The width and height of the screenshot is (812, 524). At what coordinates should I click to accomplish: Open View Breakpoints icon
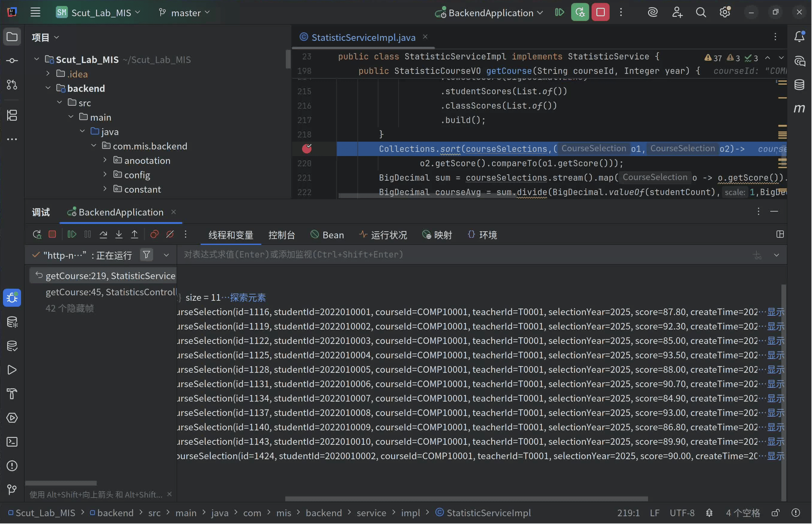154,234
